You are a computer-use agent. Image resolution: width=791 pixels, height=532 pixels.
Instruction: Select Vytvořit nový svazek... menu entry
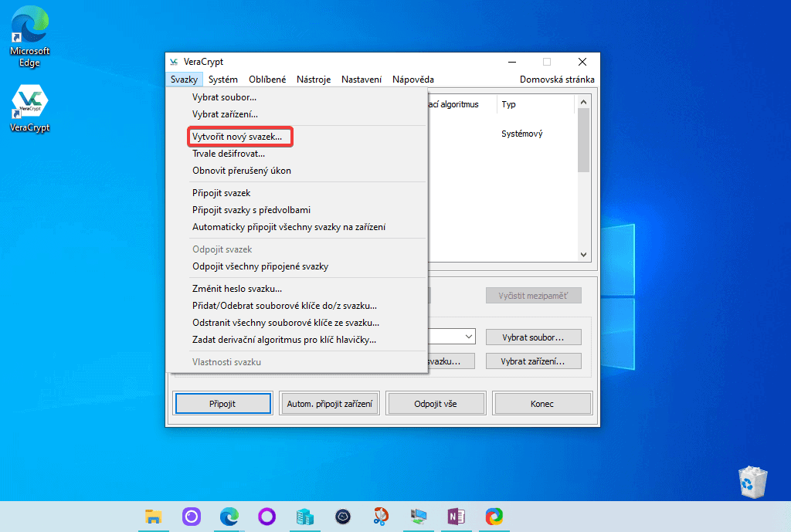(x=297, y=137)
